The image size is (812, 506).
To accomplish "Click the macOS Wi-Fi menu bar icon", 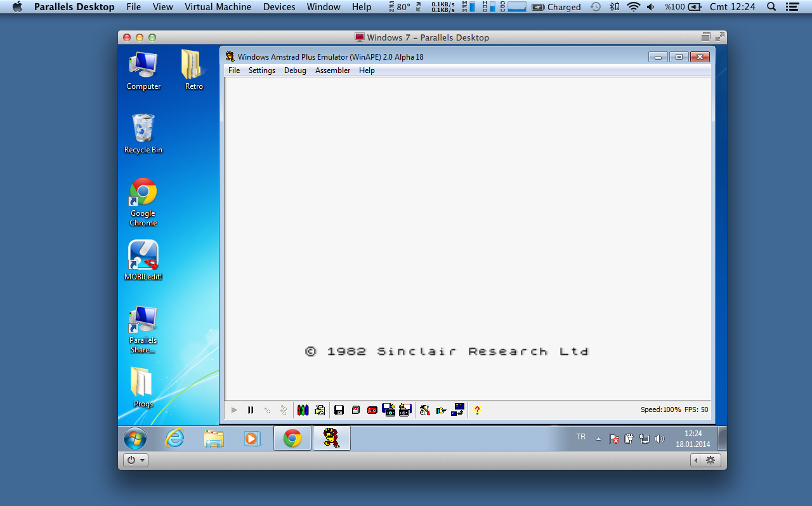I will tap(633, 7).
